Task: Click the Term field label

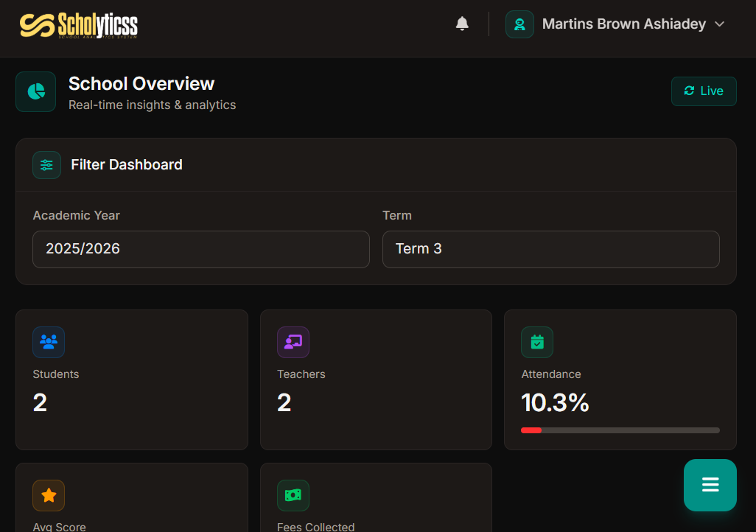Action: [397, 216]
